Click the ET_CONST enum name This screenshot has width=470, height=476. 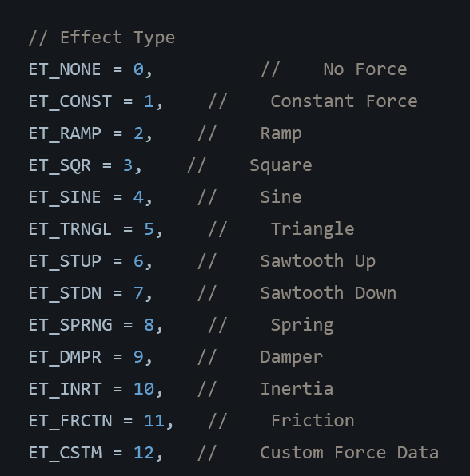coord(70,101)
